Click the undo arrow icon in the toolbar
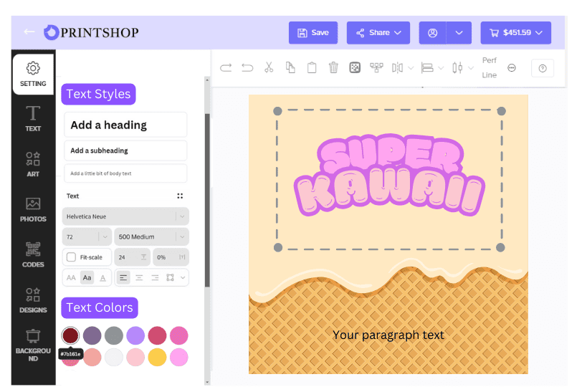587x392 pixels. tap(247, 68)
